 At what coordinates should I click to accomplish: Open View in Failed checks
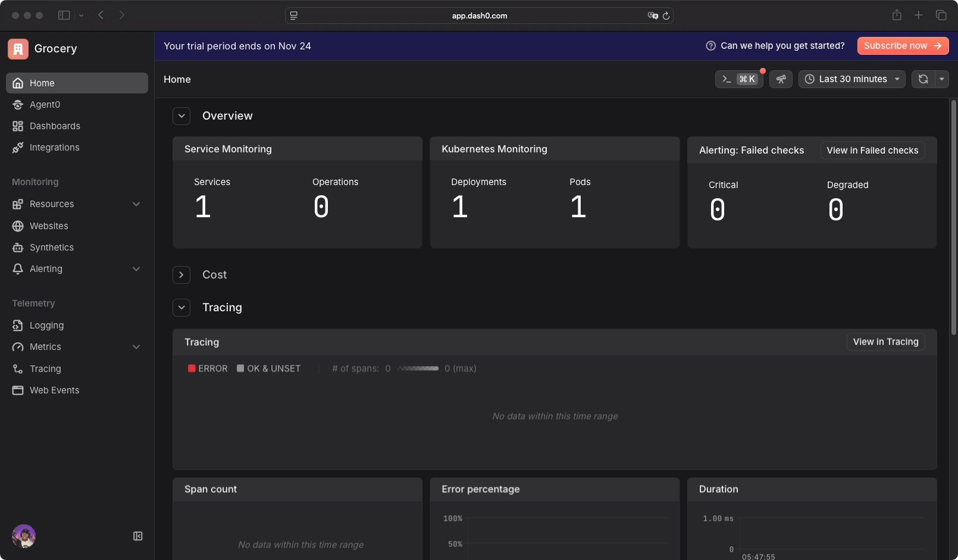tap(872, 150)
